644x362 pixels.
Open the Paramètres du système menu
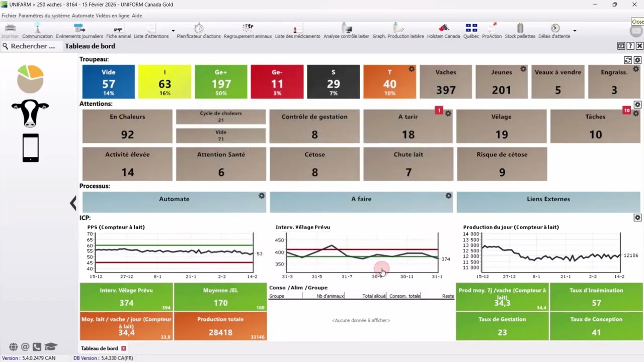[44, 16]
